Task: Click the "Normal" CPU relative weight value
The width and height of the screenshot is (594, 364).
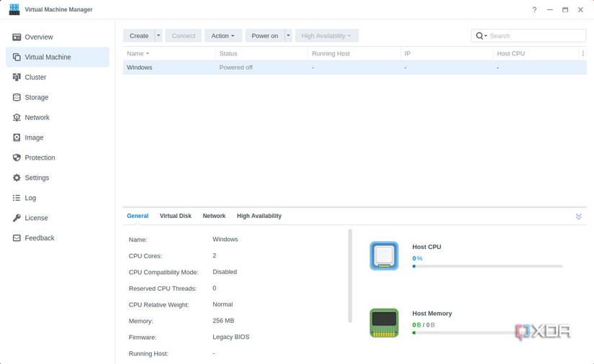Action: [222, 304]
